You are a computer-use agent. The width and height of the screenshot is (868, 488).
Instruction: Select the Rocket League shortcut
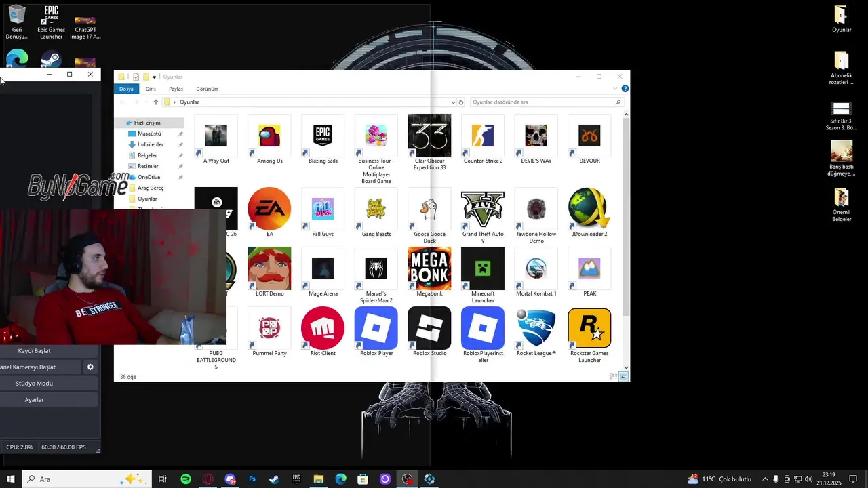pyautogui.click(x=536, y=332)
